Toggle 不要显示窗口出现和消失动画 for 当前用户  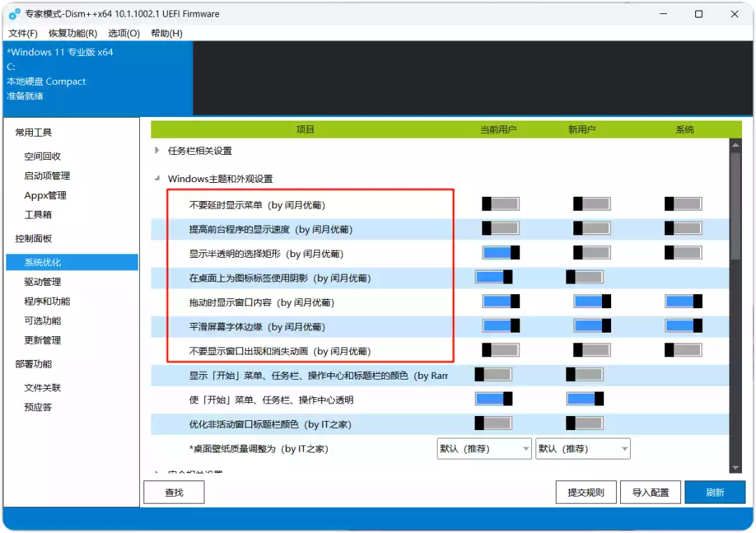coord(500,350)
